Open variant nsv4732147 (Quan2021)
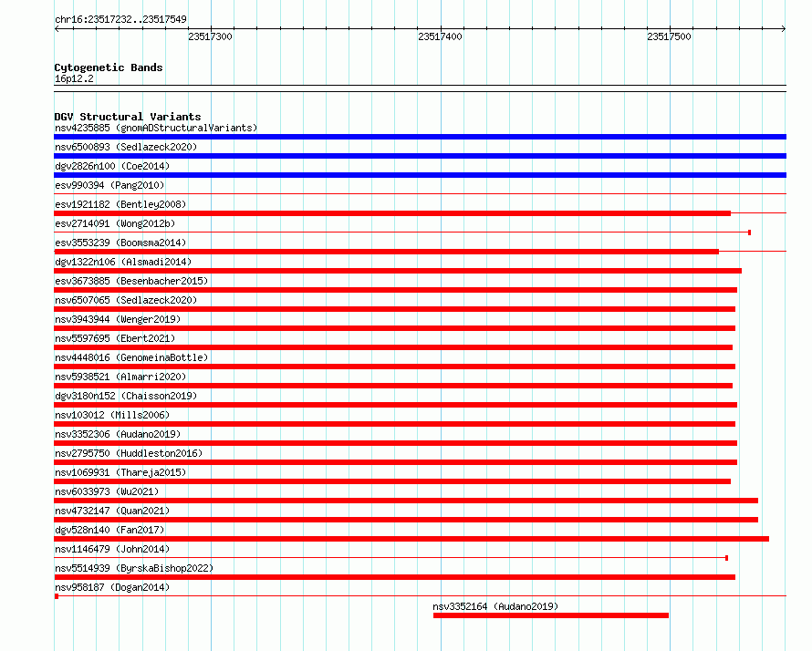 click(112, 511)
